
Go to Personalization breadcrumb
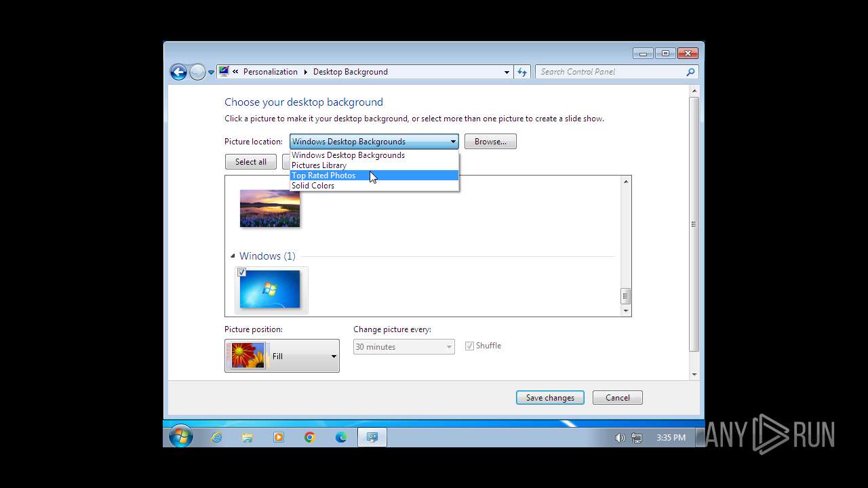(x=271, y=72)
